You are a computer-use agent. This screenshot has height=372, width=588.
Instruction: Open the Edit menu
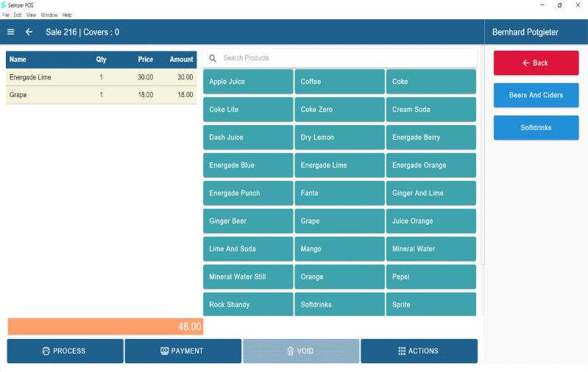click(17, 15)
